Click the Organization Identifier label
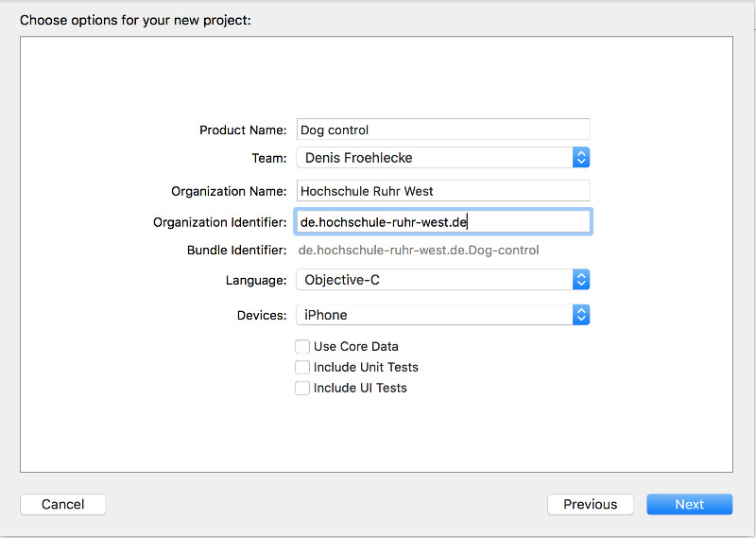 point(219,222)
